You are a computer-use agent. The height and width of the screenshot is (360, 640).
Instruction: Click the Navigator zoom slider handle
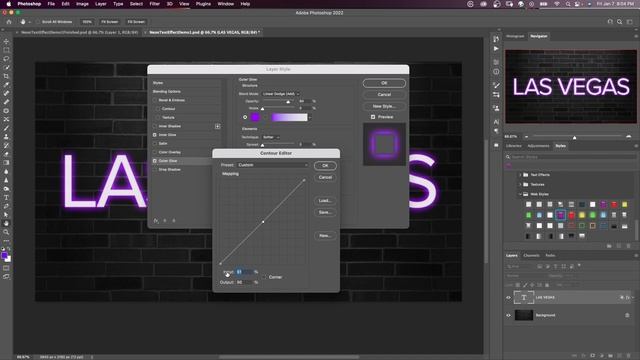point(574,138)
